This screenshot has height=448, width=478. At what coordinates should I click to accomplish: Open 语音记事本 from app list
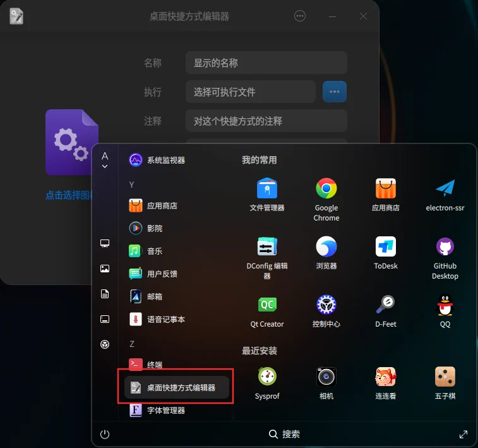177,319
